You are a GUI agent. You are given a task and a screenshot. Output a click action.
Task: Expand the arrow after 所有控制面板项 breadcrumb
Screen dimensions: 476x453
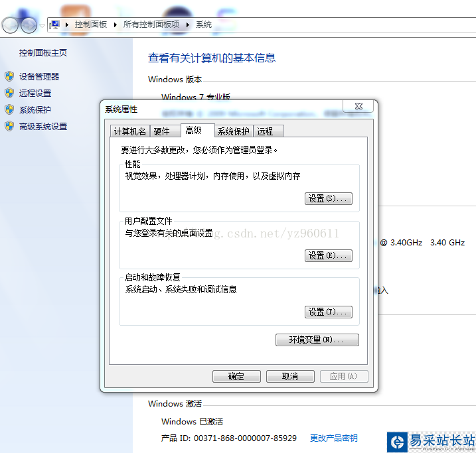[188, 25]
